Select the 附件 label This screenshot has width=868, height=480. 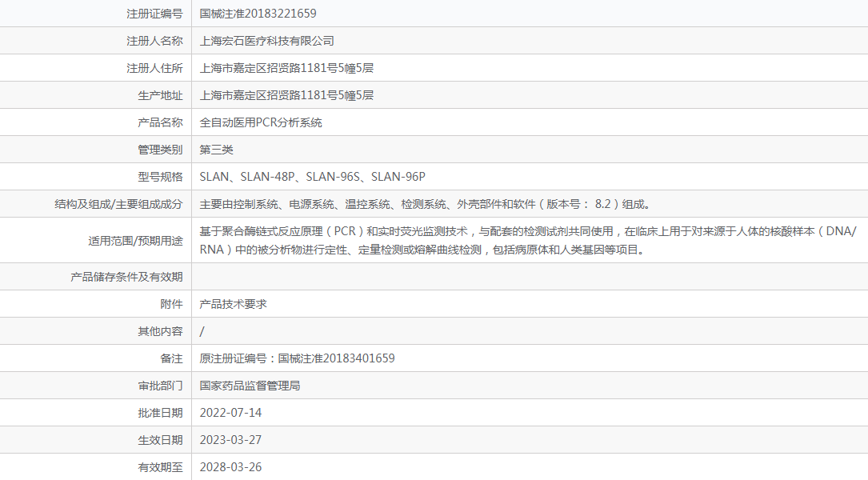coord(171,303)
